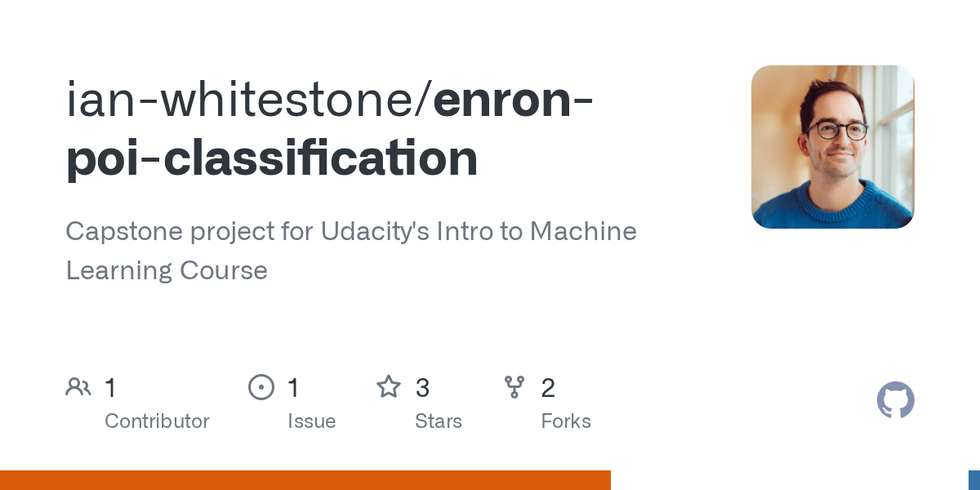Click the Issue label
The image size is (980, 490).
coord(311,421)
